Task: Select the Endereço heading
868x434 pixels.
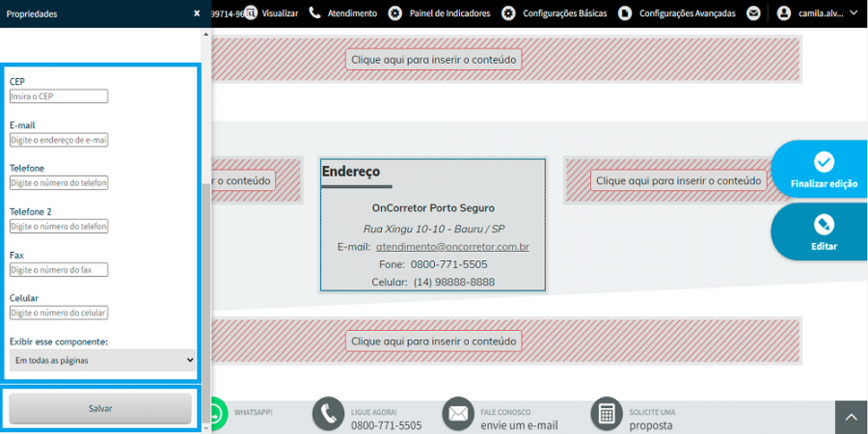Action: [x=351, y=171]
